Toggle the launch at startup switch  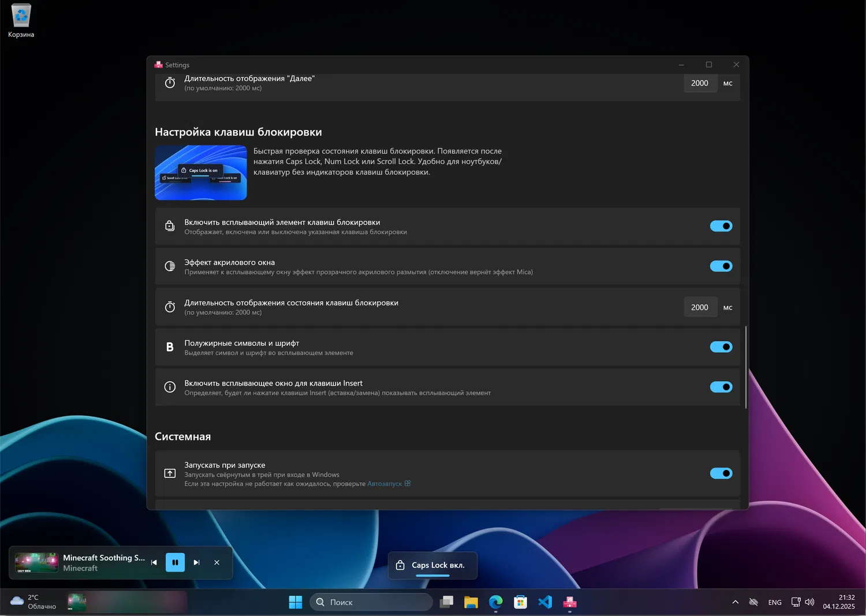point(721,473)
